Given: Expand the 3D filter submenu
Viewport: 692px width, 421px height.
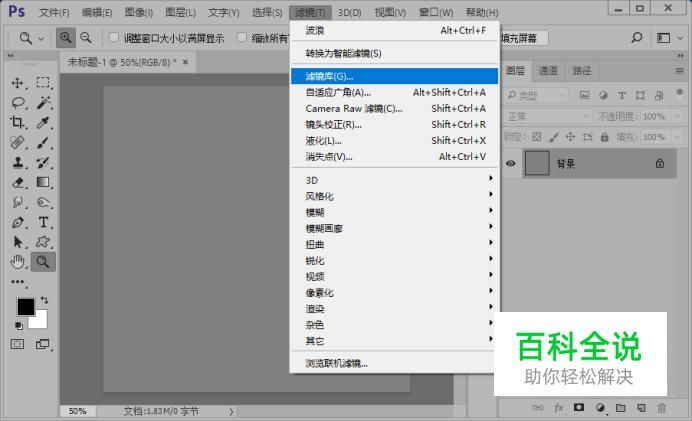Looking at the screenshot, I should pos(393,180).
